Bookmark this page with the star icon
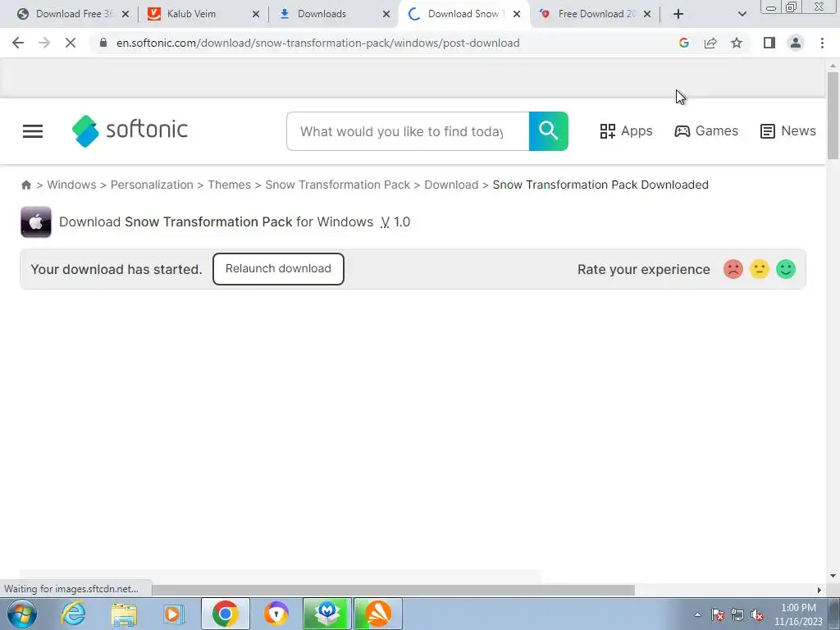This screenshot has width=840, height=630. point(737,43)
